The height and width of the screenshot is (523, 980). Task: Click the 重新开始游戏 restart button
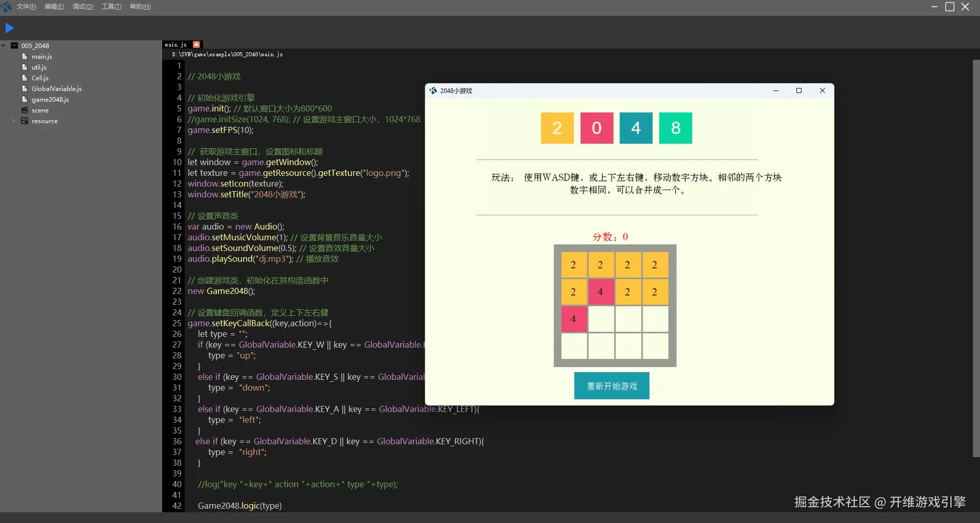pos(612,386)
